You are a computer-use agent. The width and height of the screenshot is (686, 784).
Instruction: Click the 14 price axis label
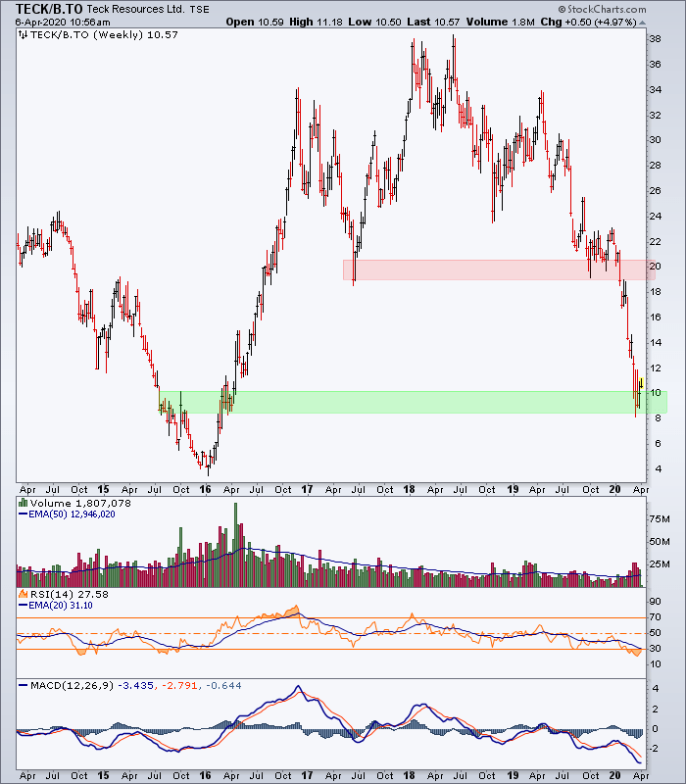point(655,343)
